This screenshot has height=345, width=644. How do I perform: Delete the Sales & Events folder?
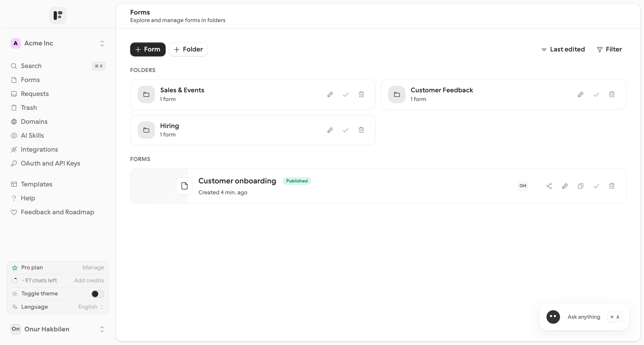(361, 94)
